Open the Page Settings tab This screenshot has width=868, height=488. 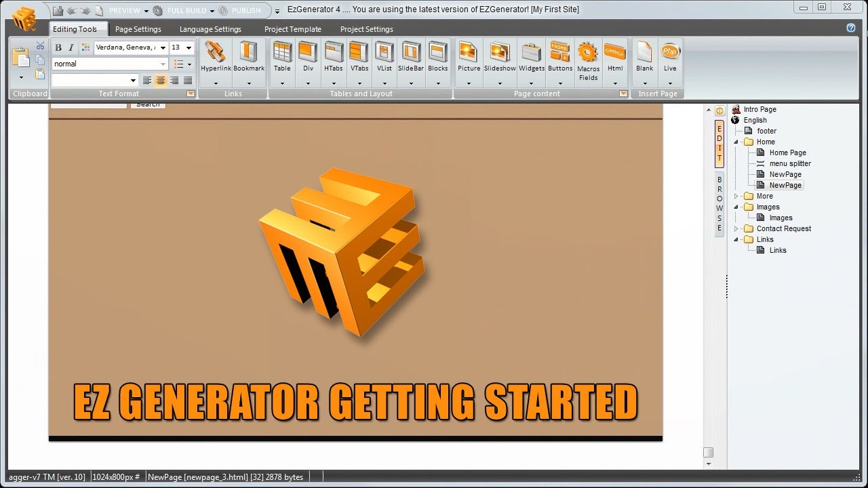tap(138, 29)
